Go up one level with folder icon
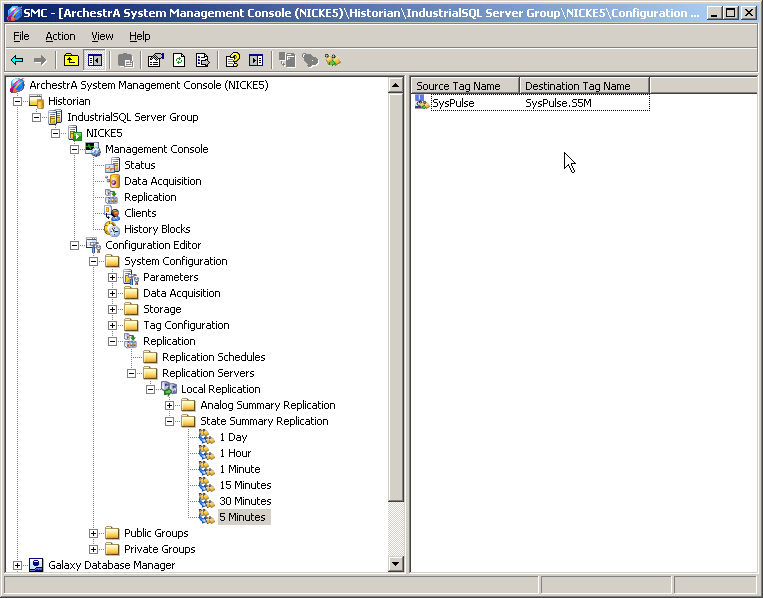763x598 pixels. pos(71,60)
